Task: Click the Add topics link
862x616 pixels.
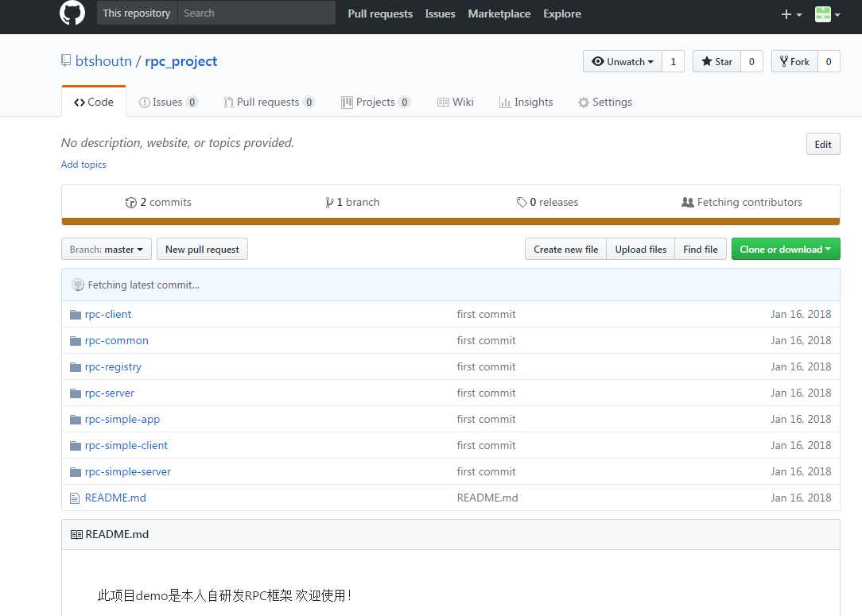Action: [83, 165]
